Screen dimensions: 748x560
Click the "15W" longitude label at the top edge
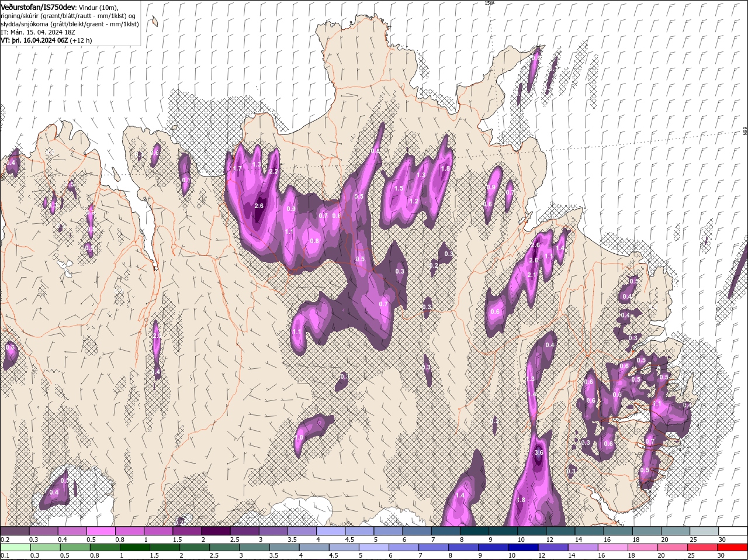[x=489, y=3]
